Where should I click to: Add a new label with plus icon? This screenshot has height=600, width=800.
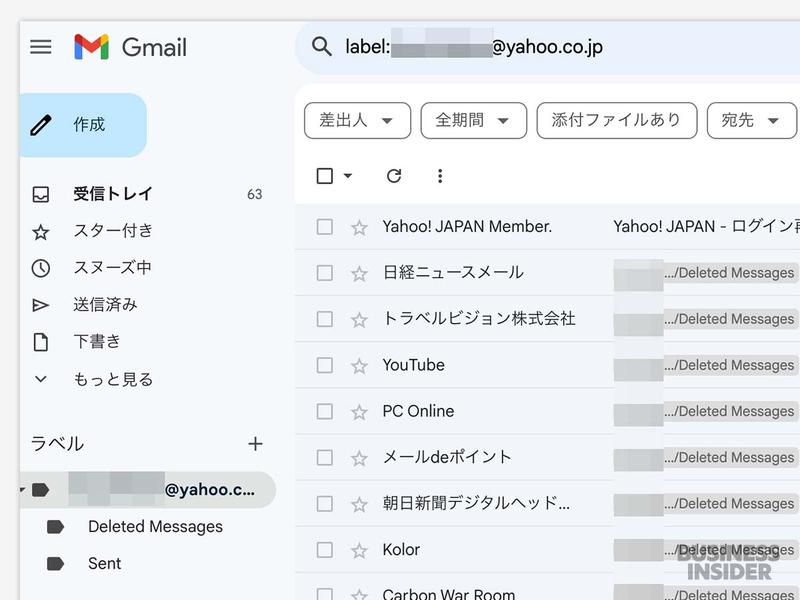pos(255,444)
